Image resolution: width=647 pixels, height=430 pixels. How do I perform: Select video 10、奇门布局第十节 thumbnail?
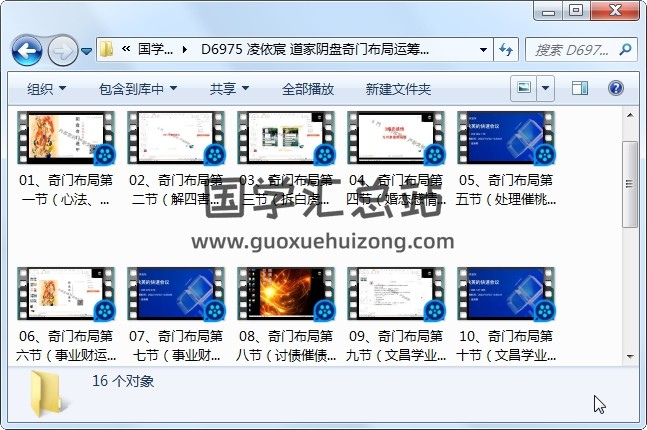click(506, 294)
